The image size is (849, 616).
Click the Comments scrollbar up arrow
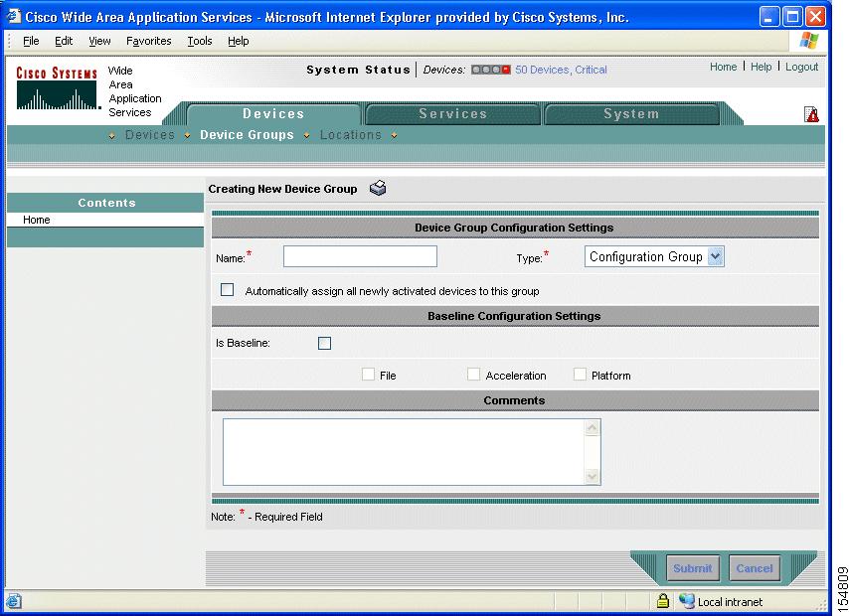pos(593,427)
